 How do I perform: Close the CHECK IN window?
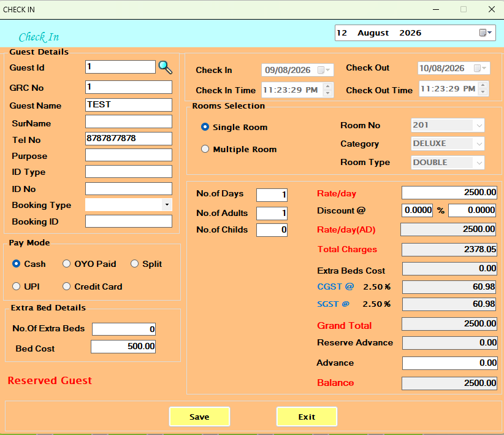click(492, 9)
